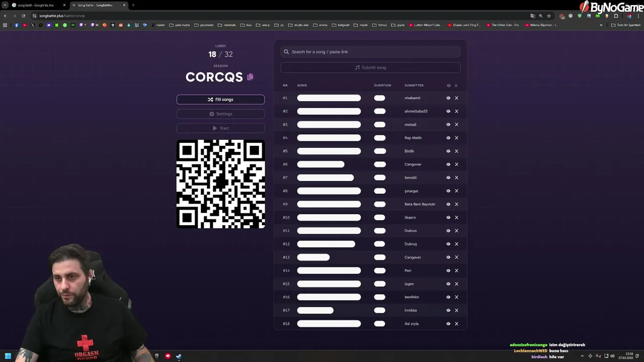Remove song #3 by melodi
The height and width of the screenshot is (362, 644).
pos(456,125)
